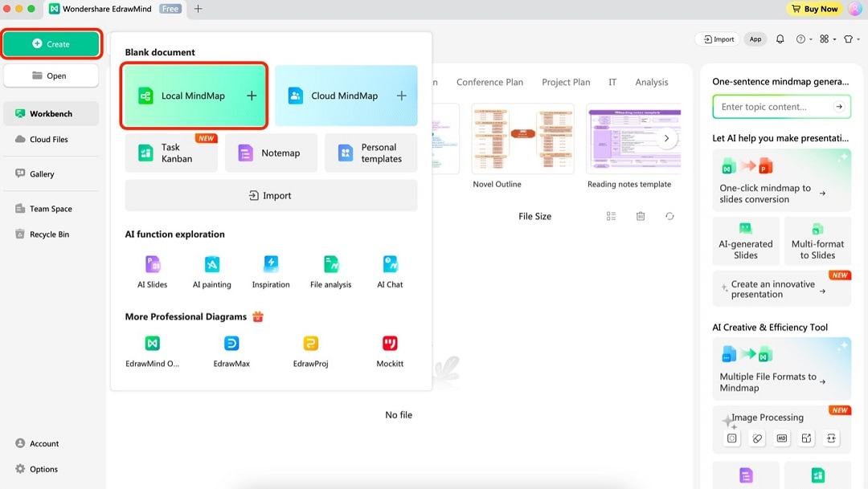Open Cloud Files in sidebar
Screen dimensions: 868x489
51,140
